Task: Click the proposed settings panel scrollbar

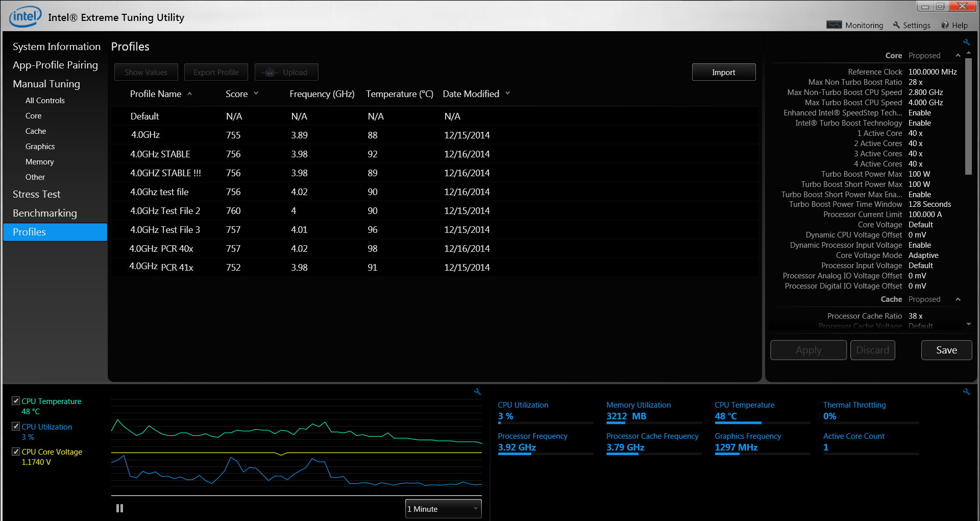Action: [968, 117]
